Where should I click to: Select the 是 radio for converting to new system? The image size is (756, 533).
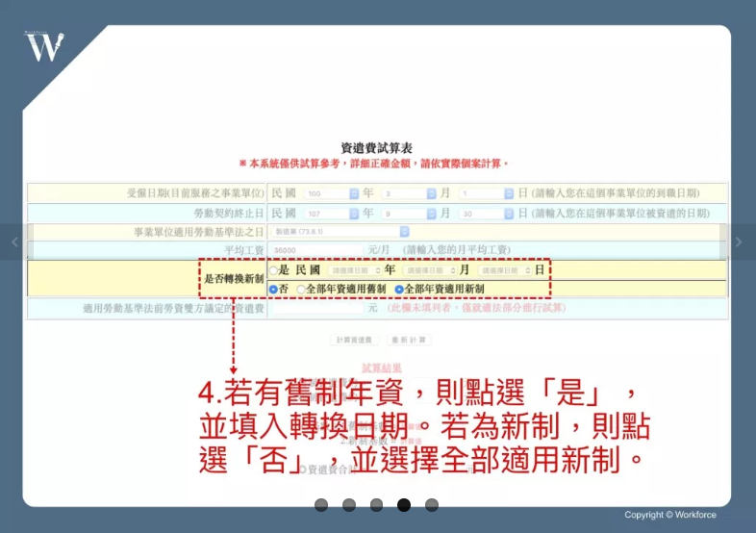(274, 270)
